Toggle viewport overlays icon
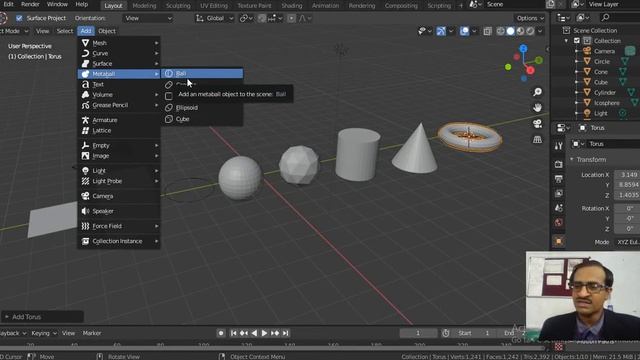Viewport: 640px width, 360px height. (x=464, y=31)
